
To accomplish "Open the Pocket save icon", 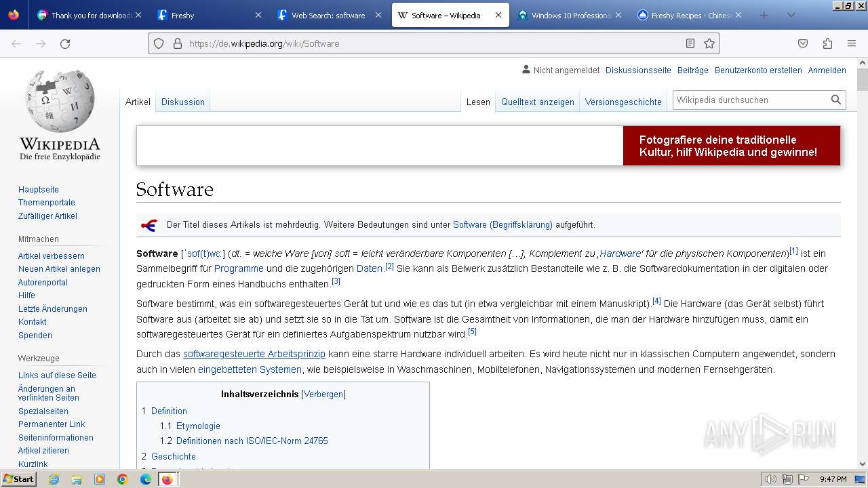I will [x=803, y=43].
